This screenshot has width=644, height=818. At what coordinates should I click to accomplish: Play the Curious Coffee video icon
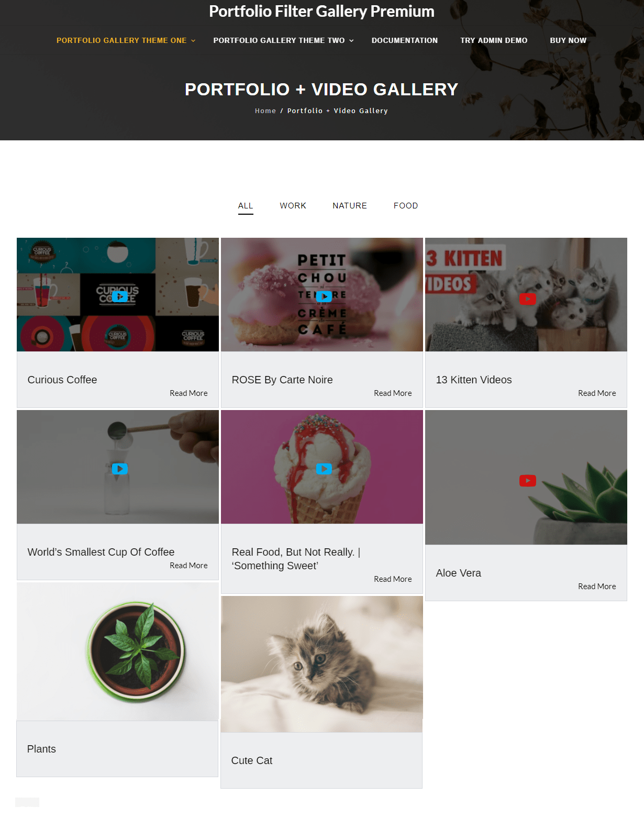(x=120, y=296)
